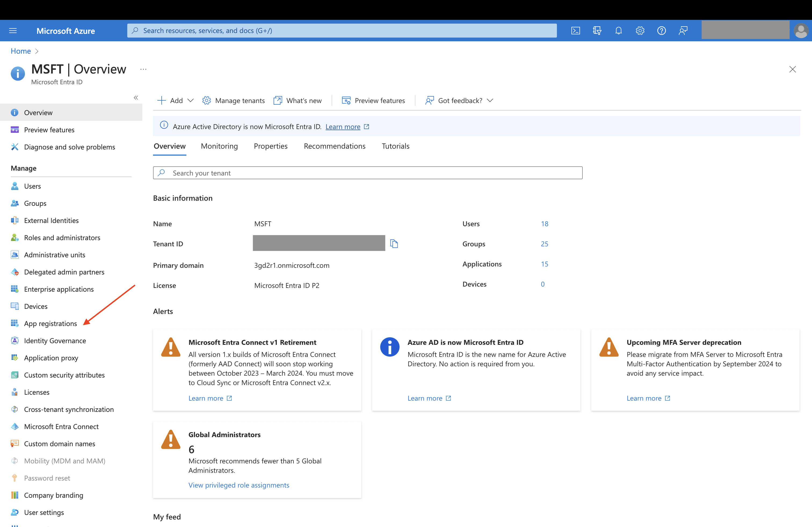812x527 pixels.
Task: Open portal settings gear icon
Action: (x=640, y=31)
